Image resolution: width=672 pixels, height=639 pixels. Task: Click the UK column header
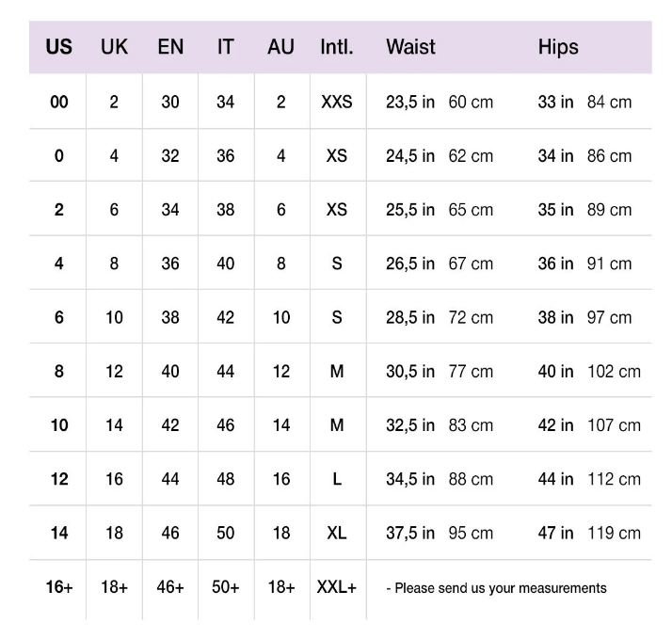[115, 47]
